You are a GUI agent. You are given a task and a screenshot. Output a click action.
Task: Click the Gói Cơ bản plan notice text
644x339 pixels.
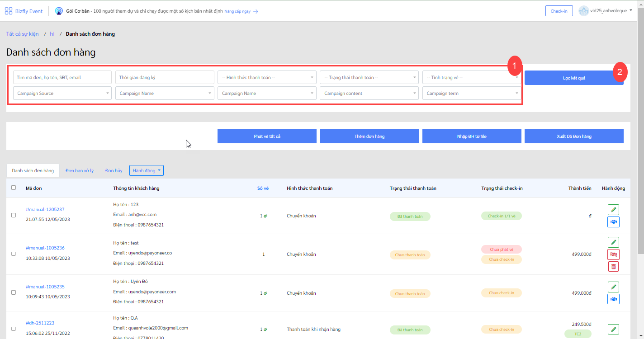145,11
